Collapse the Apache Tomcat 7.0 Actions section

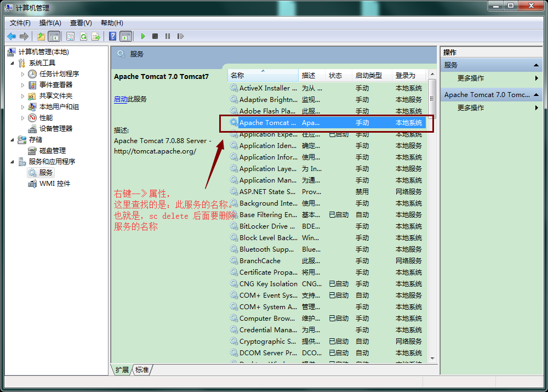click(536, 95)
